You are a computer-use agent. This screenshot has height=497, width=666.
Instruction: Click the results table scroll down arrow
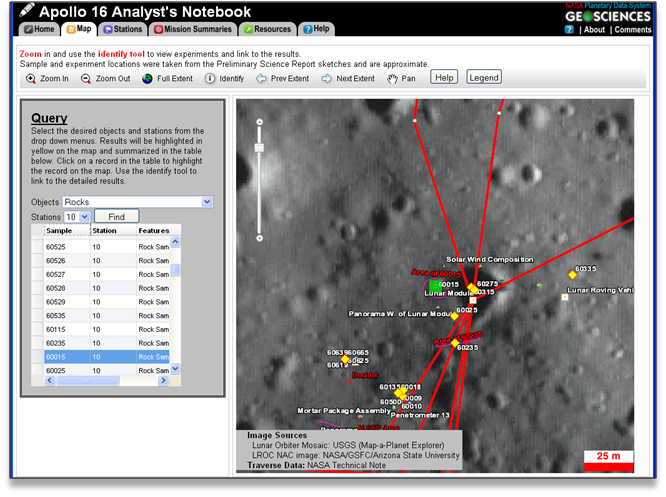(x=175, y=369)
